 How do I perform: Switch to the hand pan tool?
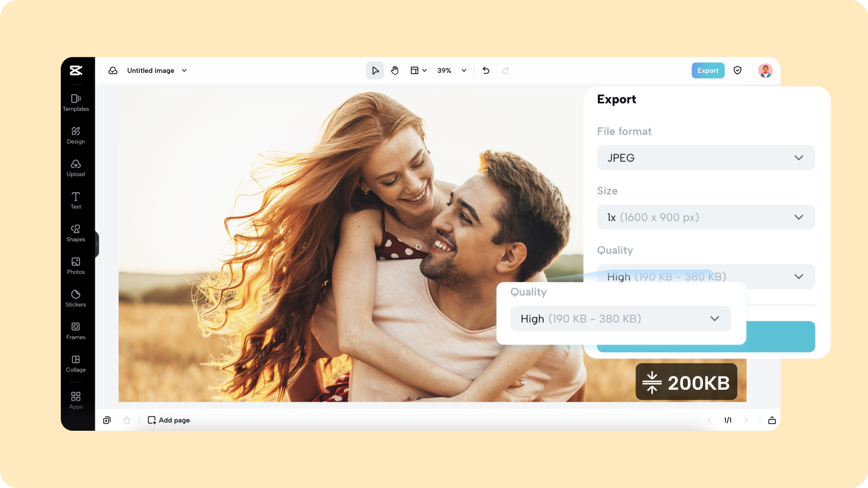click(x=395, y=70)
